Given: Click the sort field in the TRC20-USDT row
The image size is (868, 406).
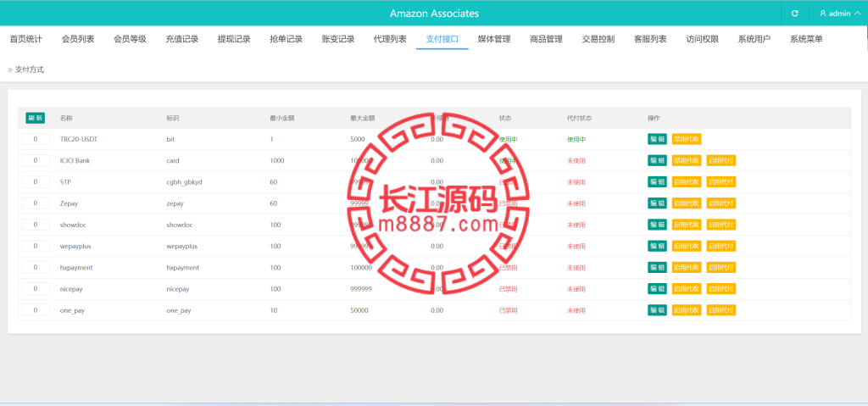Looking at the screenshot, I should pyautogui.click(x=36, y=139).
